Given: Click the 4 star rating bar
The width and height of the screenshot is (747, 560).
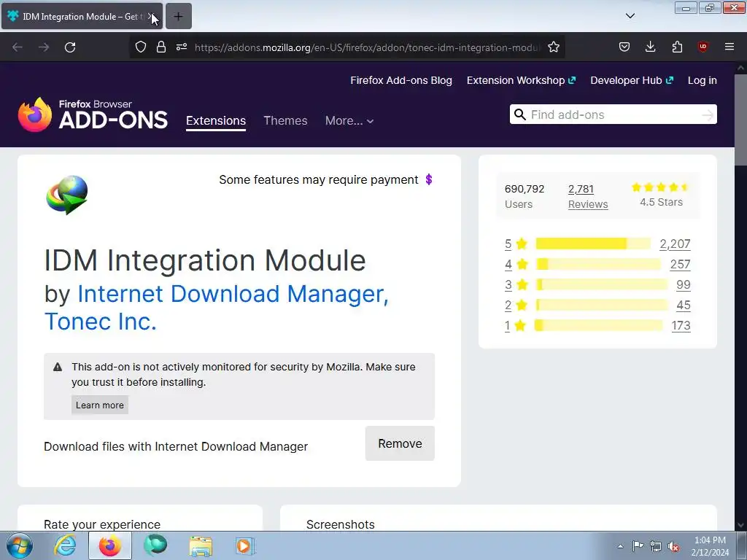Looking at the screenshot, I should coord(598,264).
